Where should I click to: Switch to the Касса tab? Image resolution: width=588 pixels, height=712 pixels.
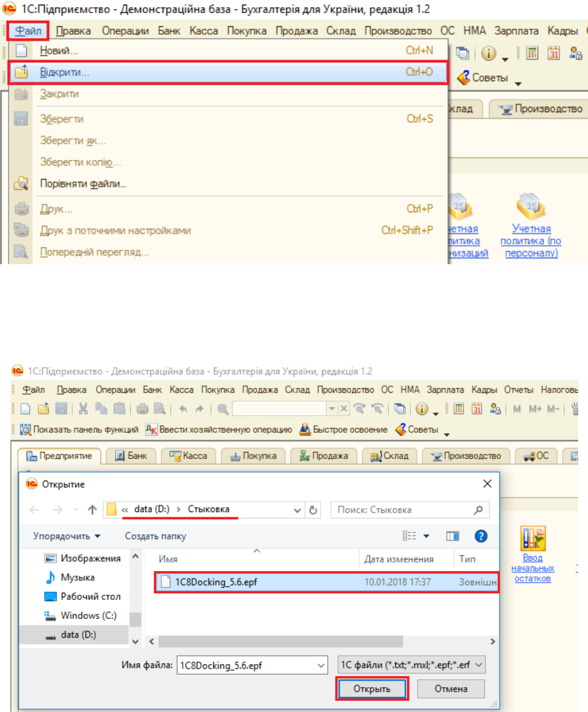pyautogui.click(x=188, y=456)
